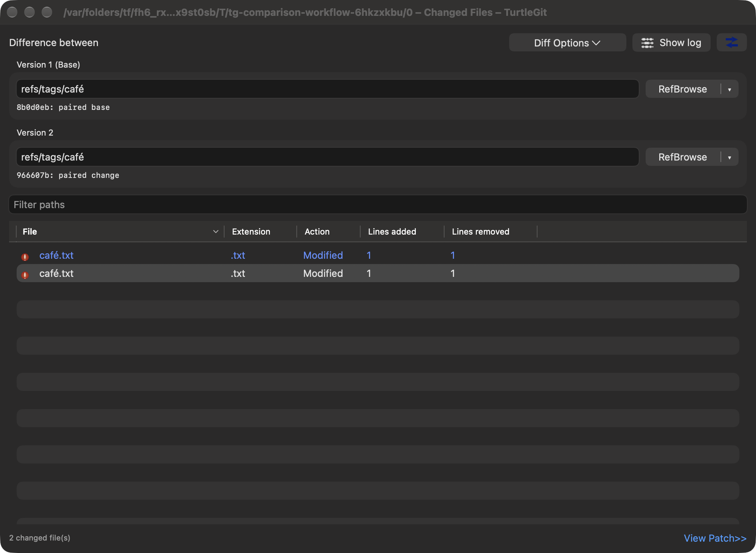Click the red warning icon on the selected café.txt row
756x553 pixels.
pyautogui.click(x=25, y=275)
